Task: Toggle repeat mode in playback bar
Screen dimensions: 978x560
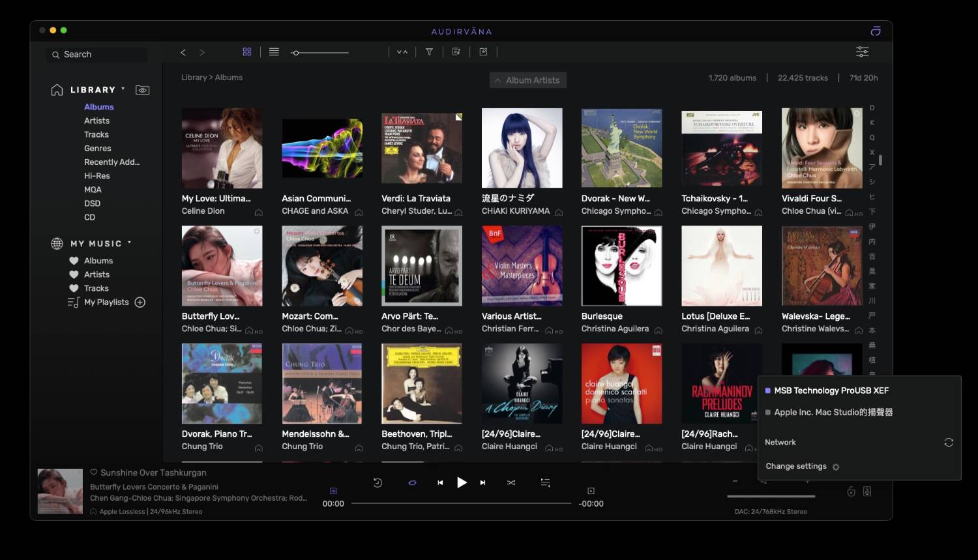Action: (412, 482)
